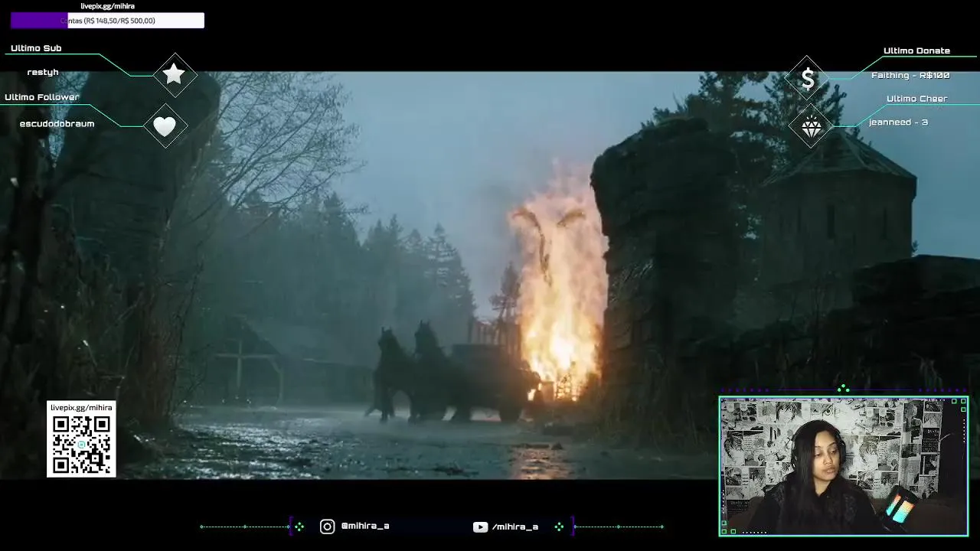Click the 'Ultimo Follower' label

[42, 97]
